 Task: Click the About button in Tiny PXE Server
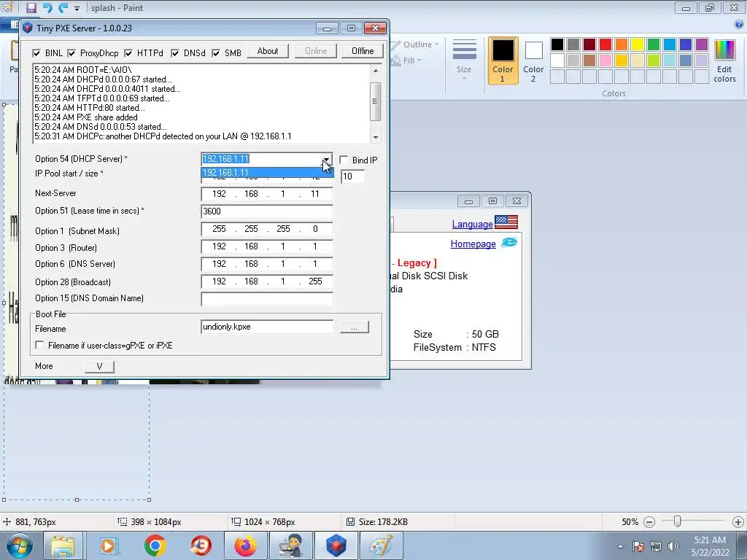click(x=268, y=51)
